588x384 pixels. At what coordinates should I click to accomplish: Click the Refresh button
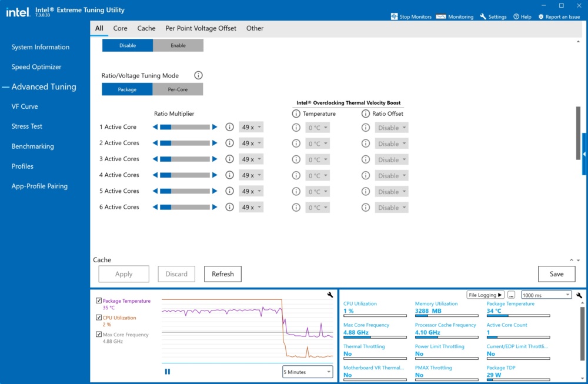[223, 274]
